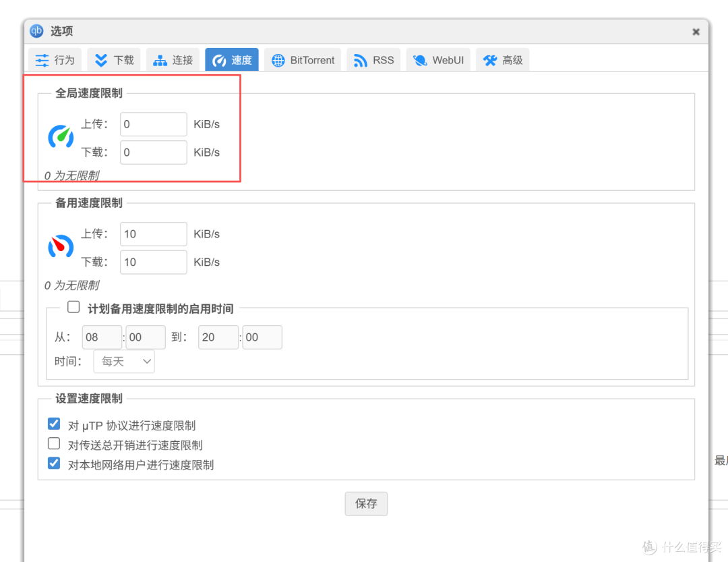Uncheck 对 µTP 协议进行速度限制

[x=54, y=424]
